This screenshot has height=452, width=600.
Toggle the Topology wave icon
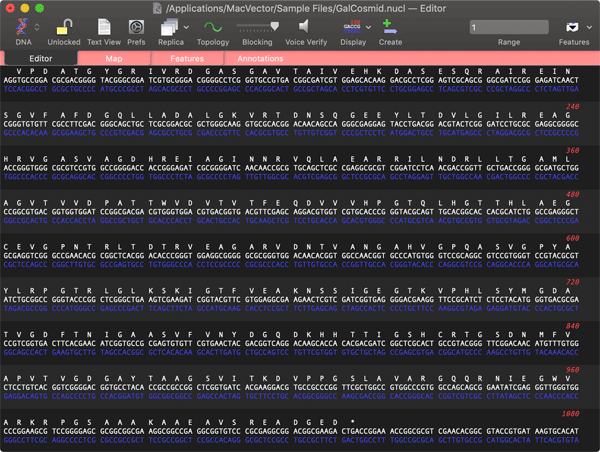point(213,27)
